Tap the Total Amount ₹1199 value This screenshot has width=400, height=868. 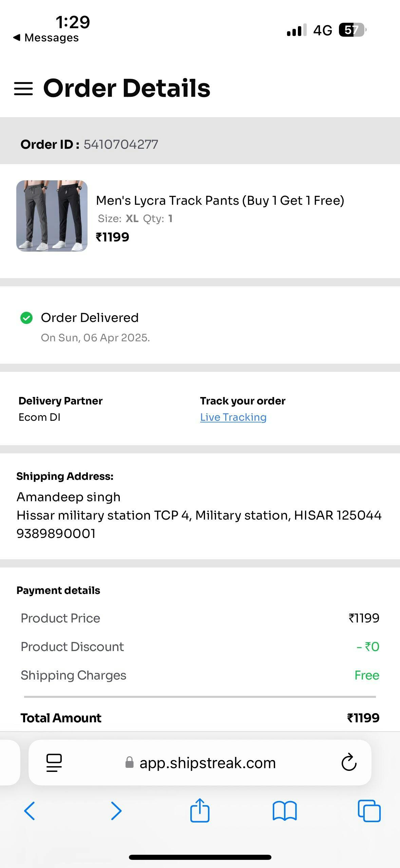(363, 718)
